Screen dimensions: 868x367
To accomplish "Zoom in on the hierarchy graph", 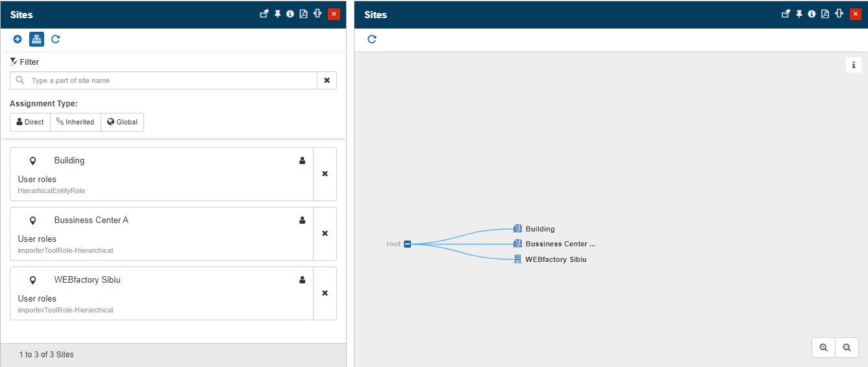I will [823, 348].
